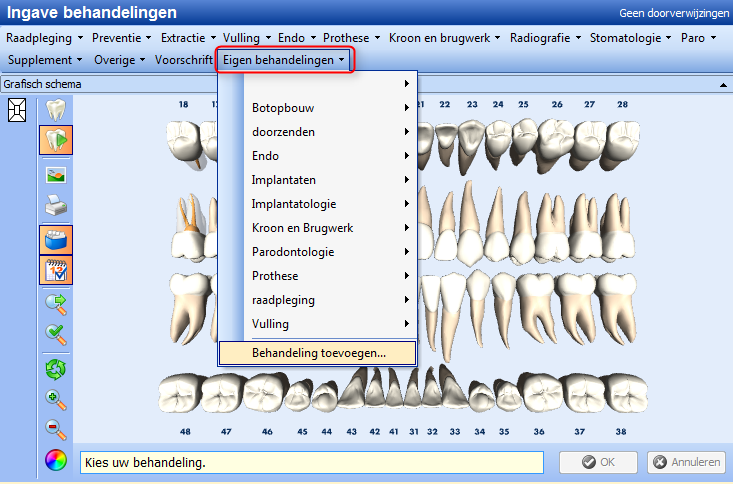Viewport: 733px width, 484px height.
Task: Zoom out with the minus magnifier
Action: 56,430
